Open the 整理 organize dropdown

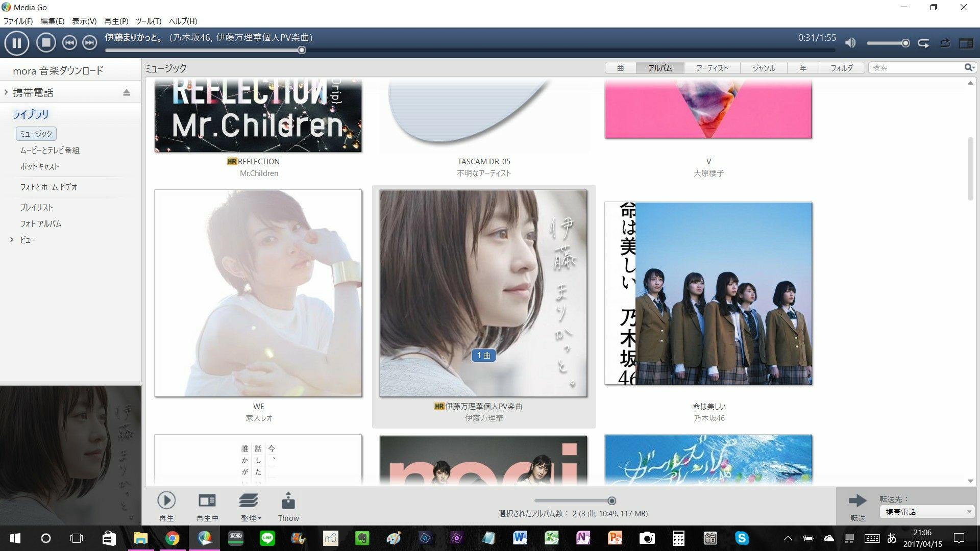(250, 506)
